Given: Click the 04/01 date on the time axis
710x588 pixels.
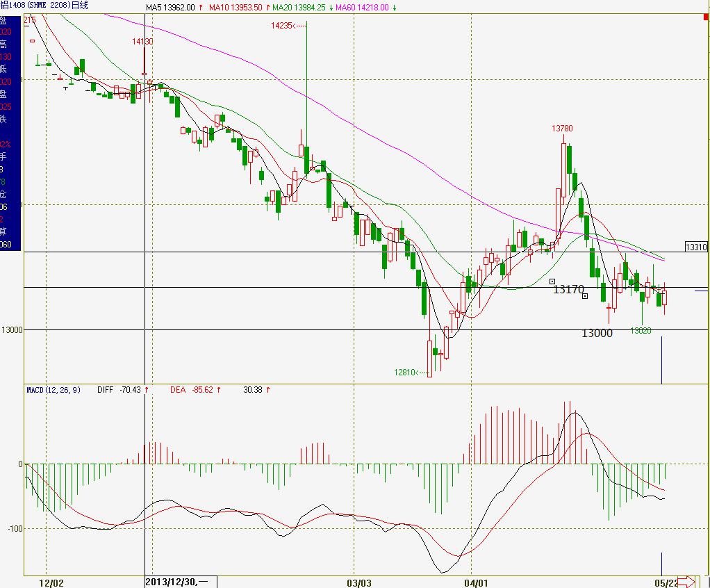Looking at the screenshot, I should point(476,582).
